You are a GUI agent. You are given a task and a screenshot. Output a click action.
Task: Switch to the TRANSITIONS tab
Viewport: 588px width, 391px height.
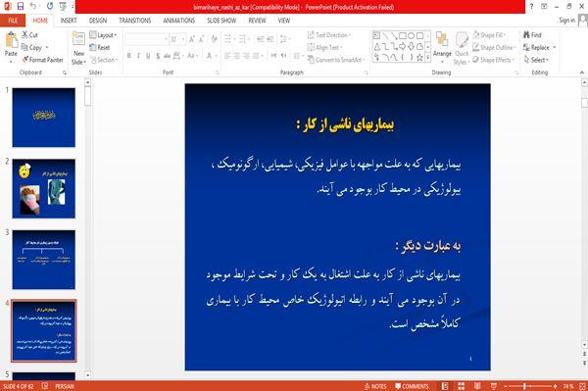[135, 21]
